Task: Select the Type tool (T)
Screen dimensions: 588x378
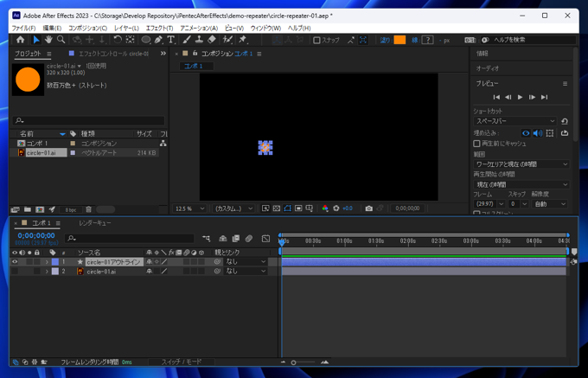Action: pyautogui.click(x=170, y=40)
